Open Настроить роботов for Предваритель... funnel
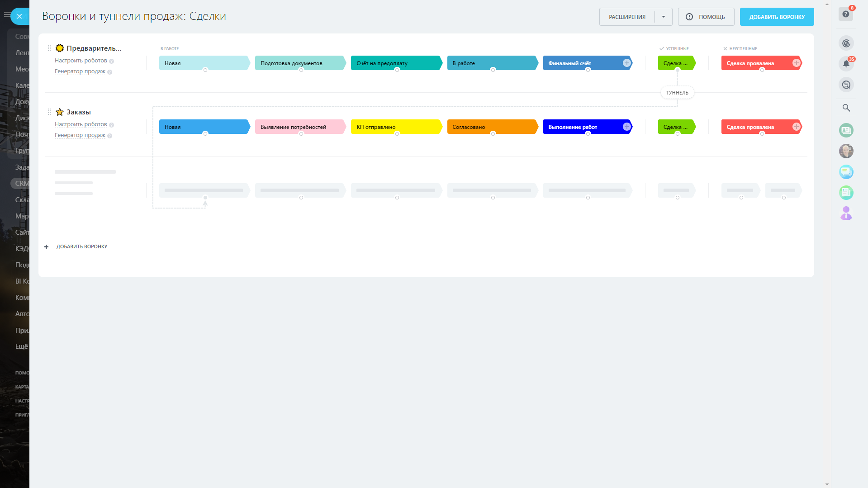Screen dimensions: 868x488 [81, 61]
